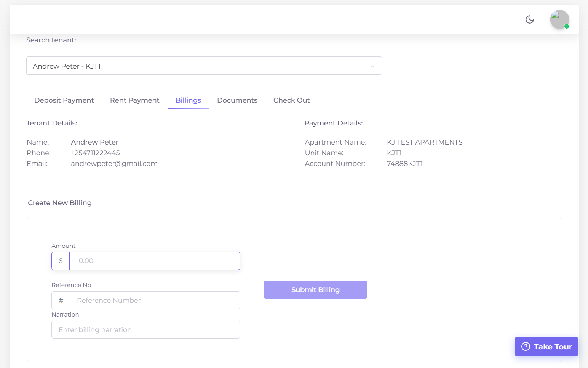Open the user profile avatar menu
Screen dimensions: 588x368
(559, 19)
